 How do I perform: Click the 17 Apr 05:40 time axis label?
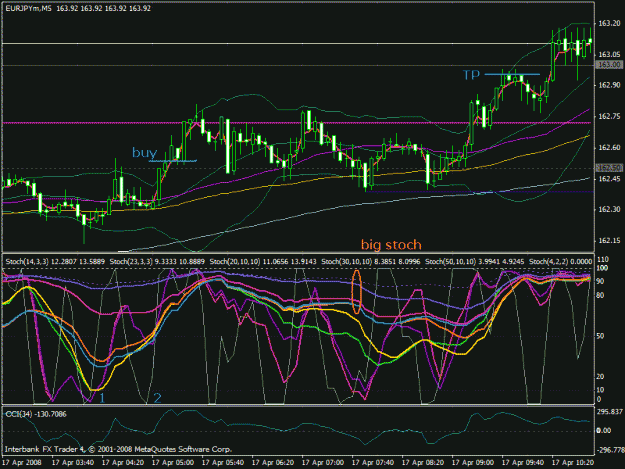(223, 463)
